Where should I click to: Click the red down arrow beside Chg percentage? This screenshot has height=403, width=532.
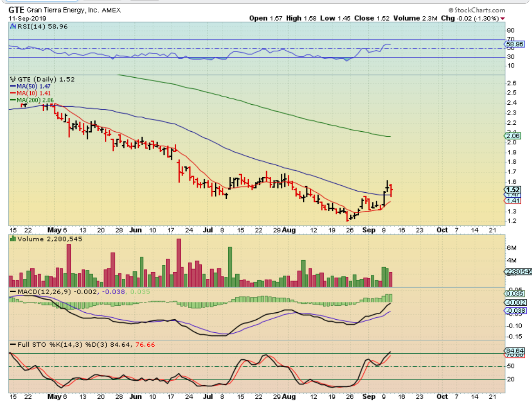point(503,18)
